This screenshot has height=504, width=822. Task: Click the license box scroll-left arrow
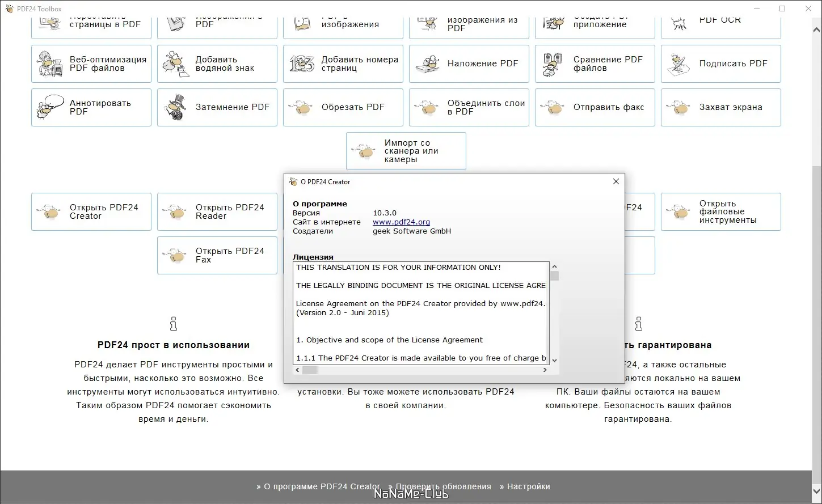tap(297, 370)
